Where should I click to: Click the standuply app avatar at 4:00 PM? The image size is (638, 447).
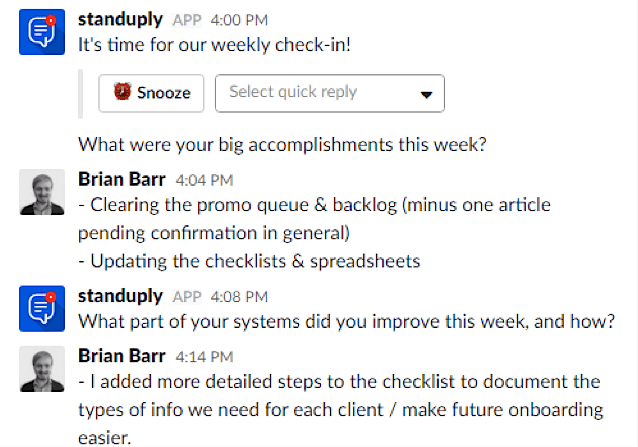(42, 32)
